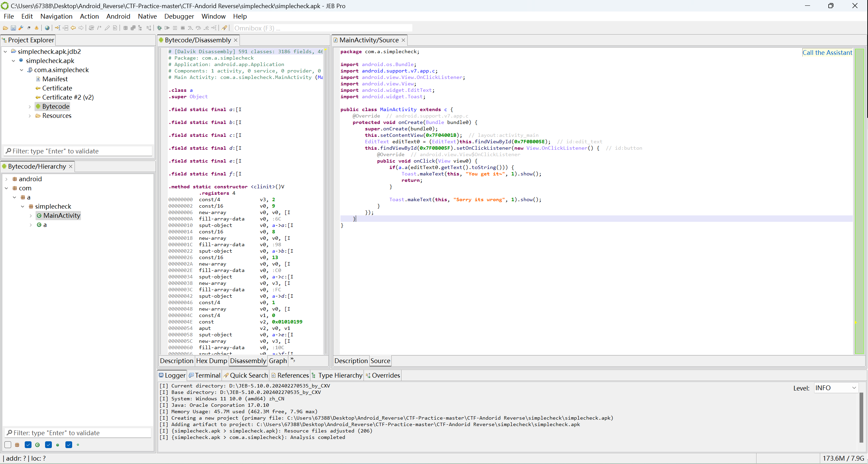868x464 pixels.
Task: Navigate forward with the right arrow icon
Action: (81, 28)
